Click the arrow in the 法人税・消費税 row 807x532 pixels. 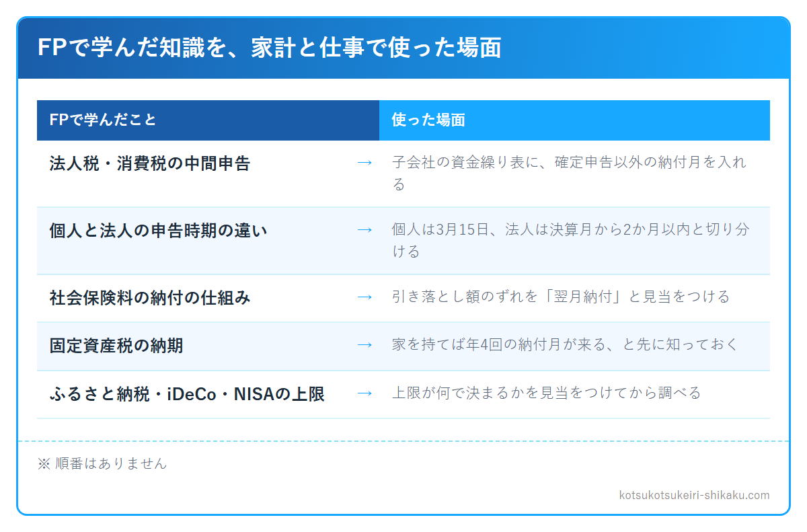[x=364, y=163]
